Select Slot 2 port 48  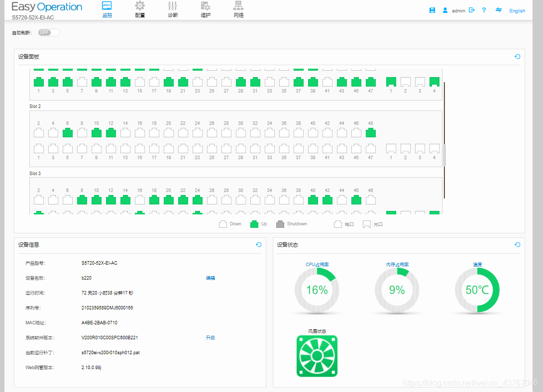(370, 132)
